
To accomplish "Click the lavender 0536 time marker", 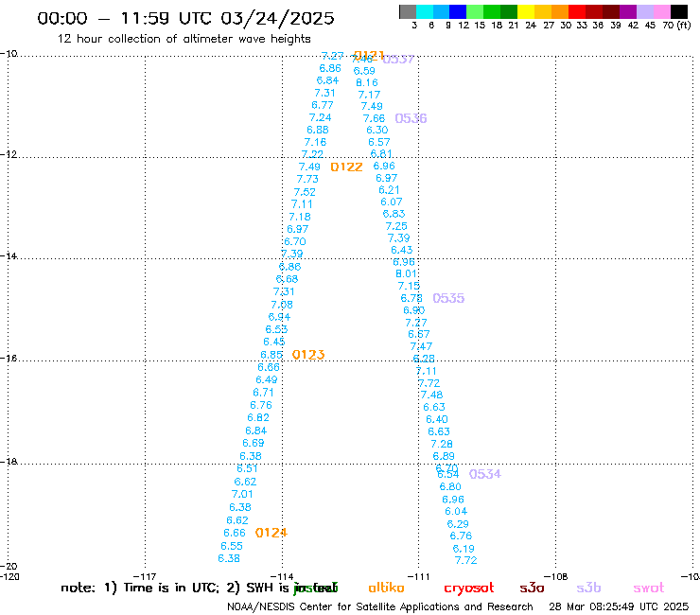I will [411, 118].
